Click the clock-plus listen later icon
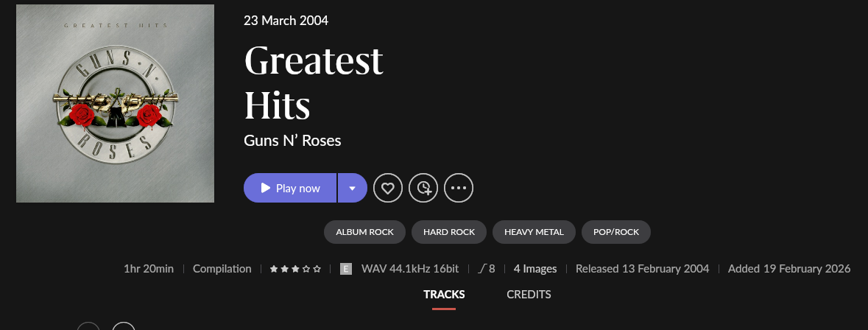This screenshot has height=330, width=868. 423,188
